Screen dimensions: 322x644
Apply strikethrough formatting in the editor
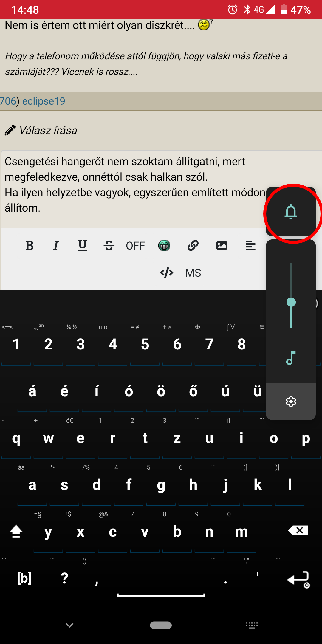tap(109, 246)
